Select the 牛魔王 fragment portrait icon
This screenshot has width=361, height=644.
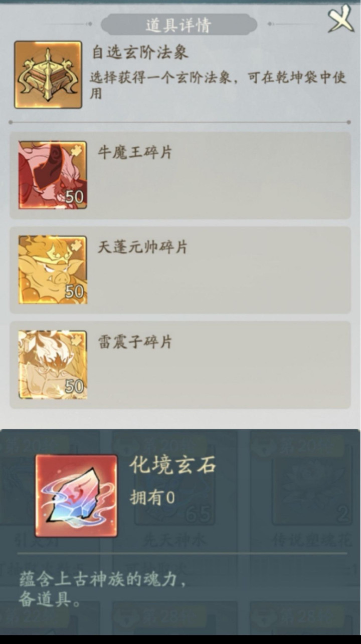tap(53, 175)
